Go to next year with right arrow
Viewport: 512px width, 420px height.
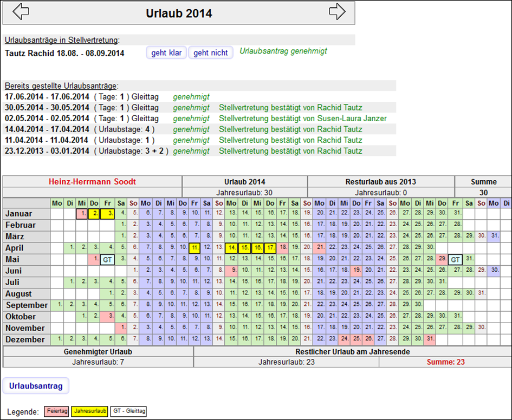[337, 12]
